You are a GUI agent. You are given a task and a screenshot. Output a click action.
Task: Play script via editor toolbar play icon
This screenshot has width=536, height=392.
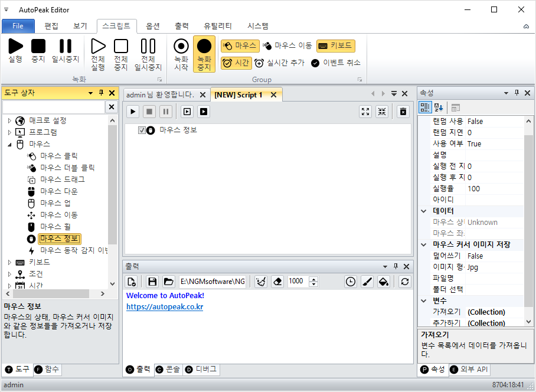133,112
